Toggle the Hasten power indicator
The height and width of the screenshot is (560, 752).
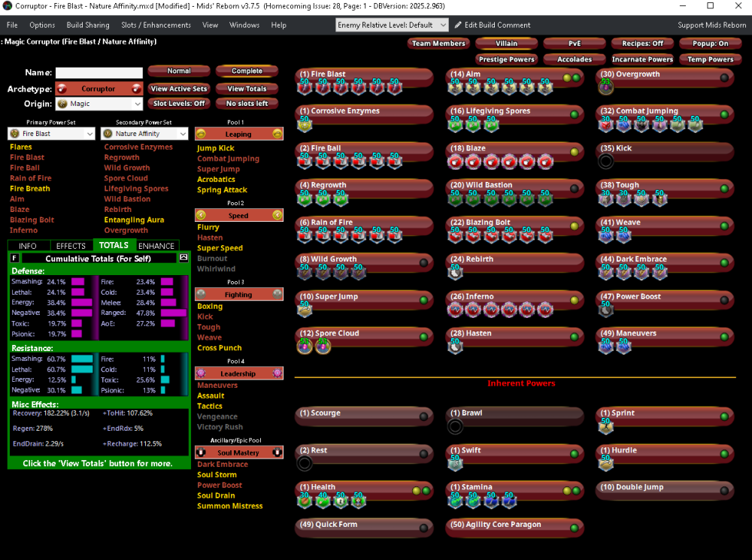575,334
